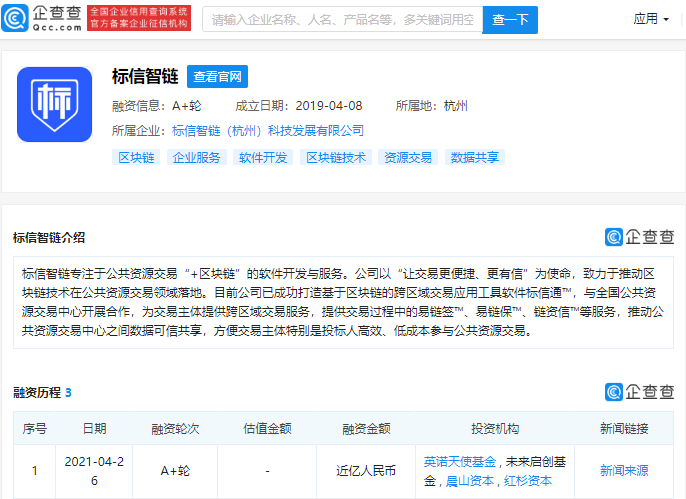Click the 标信智链介绍 section heading
Image resolution: width=686 pixels, height=499 pixels.
pyautogui.click(x=49, y=237)
